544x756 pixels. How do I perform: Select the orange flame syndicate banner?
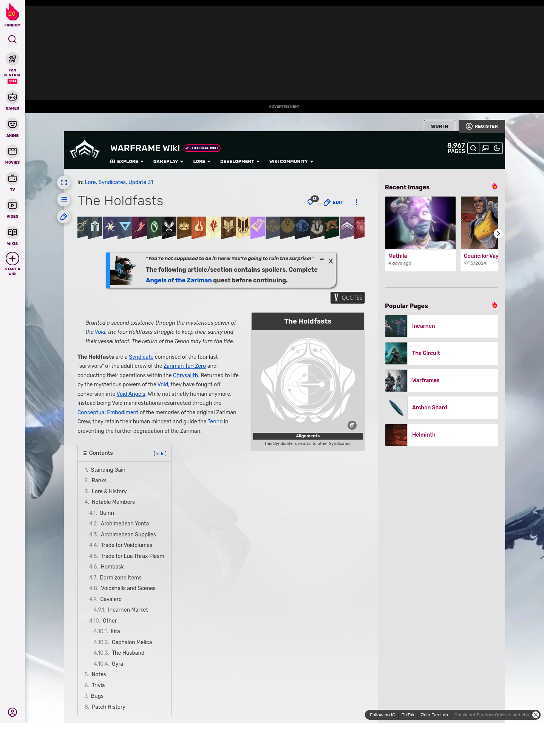click(199, 228)
